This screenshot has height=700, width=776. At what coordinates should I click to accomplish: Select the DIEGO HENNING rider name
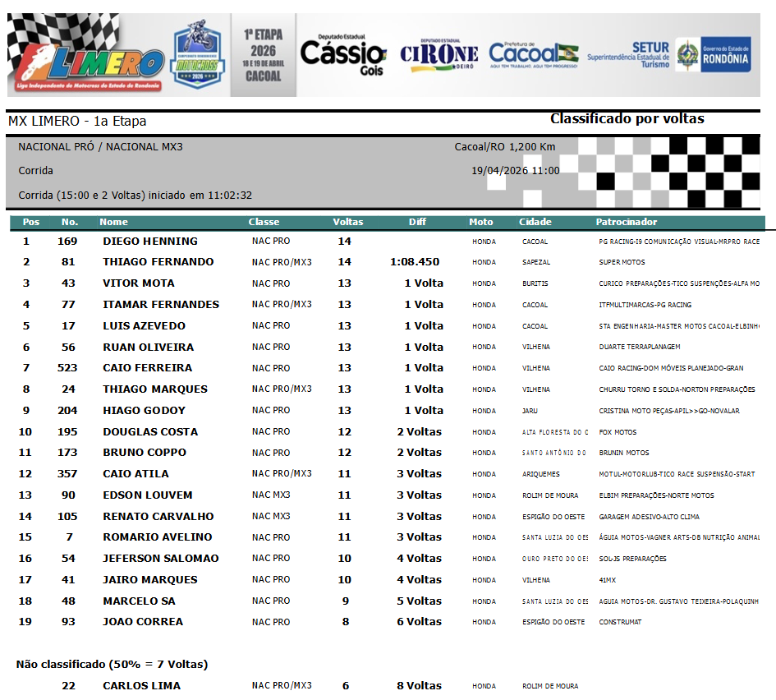pyautogui.click(x=149, y=242)
